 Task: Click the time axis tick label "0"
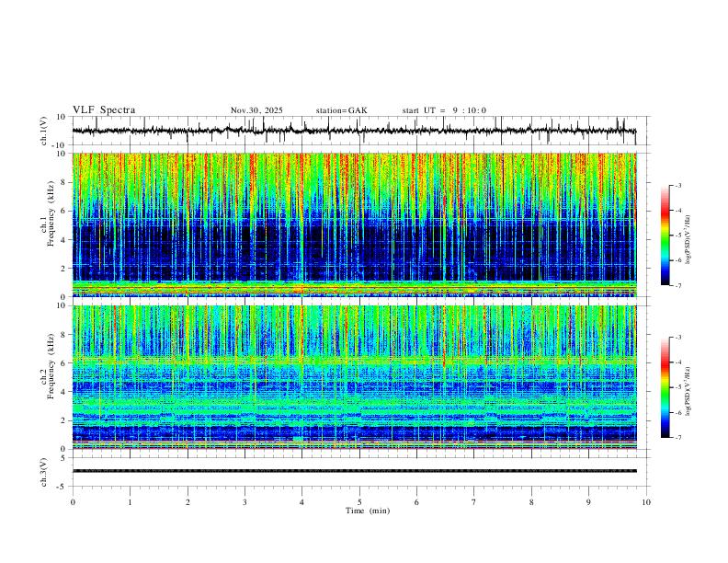(73, 502)
